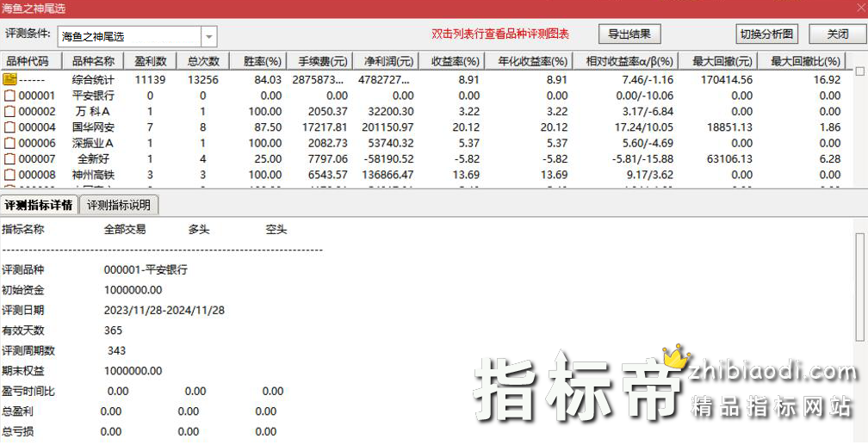Screen dimensions: 868x445
Task: Click the document icon for 000007
Action: pyautogui.click(x=9, y=159)
